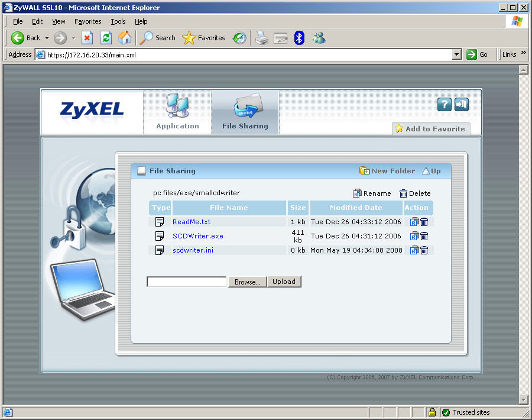This screenshot has height=420, width=532.
Task: Click the SSL padlock icon in status bar
Action: (432, 412)
